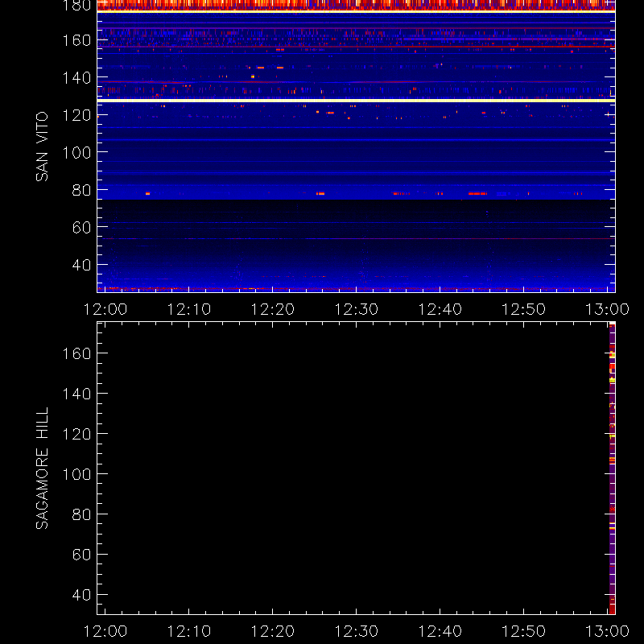Pick the 40 frequency label on Sagamore Hill plot

tap(81, 595)
